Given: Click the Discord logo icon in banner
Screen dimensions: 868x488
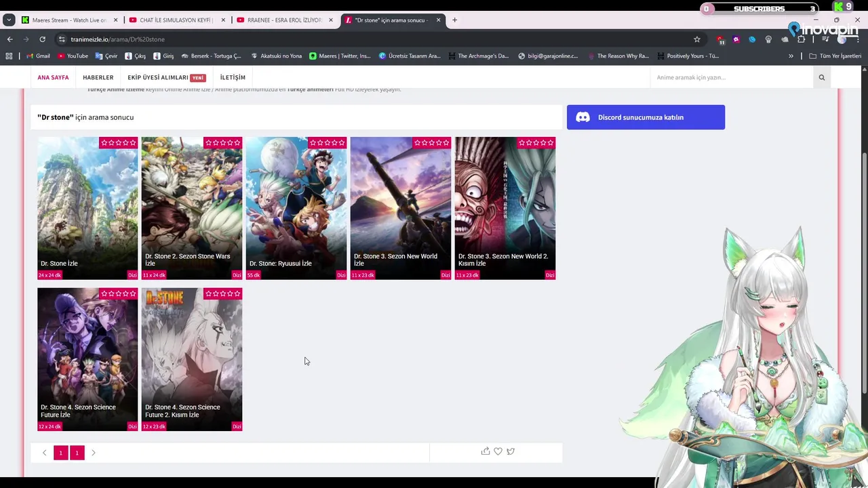Looking at the screenshot, I should point(583,117).
